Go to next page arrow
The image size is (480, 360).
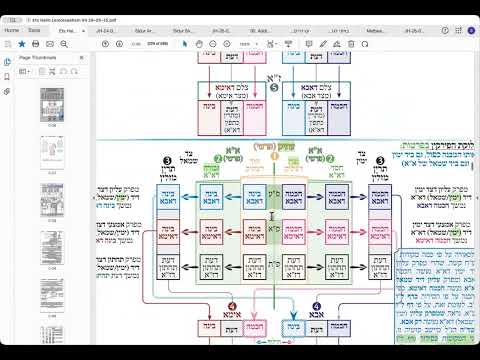point(119,44)
